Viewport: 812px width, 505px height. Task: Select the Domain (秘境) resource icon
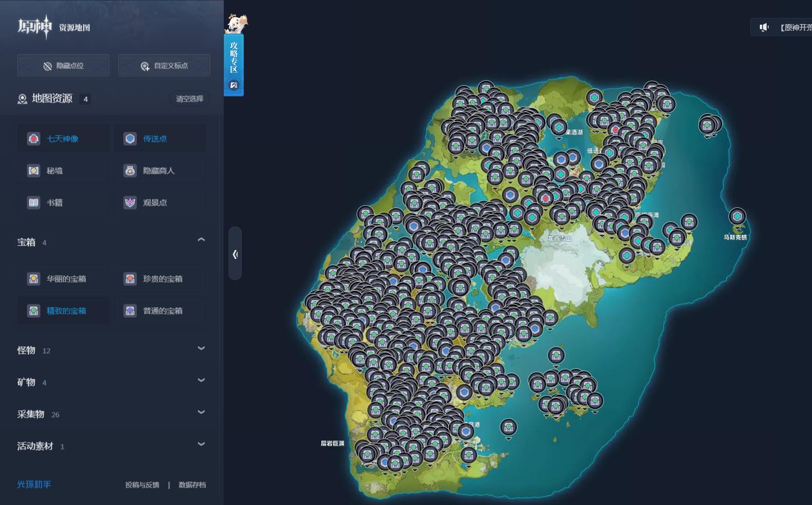tap(34, 170)
